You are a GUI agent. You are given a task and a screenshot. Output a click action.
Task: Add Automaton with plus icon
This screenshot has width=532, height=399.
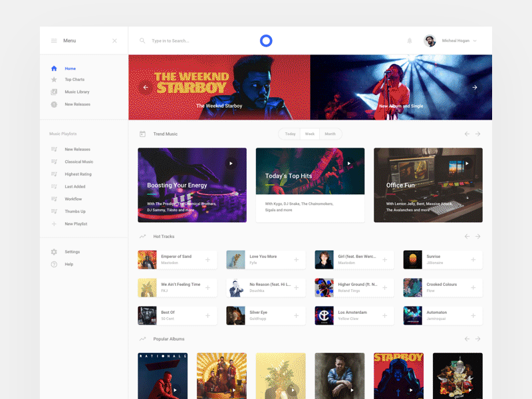click(473, 316)
